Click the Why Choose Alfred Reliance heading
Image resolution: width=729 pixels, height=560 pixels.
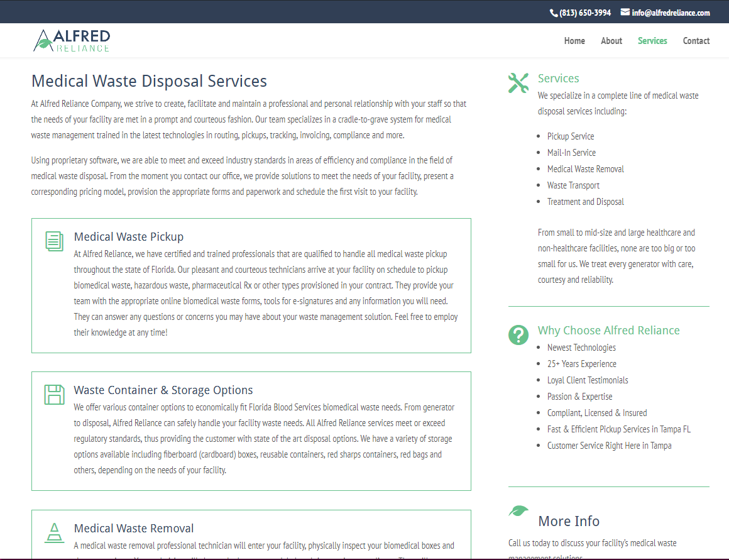608,330
